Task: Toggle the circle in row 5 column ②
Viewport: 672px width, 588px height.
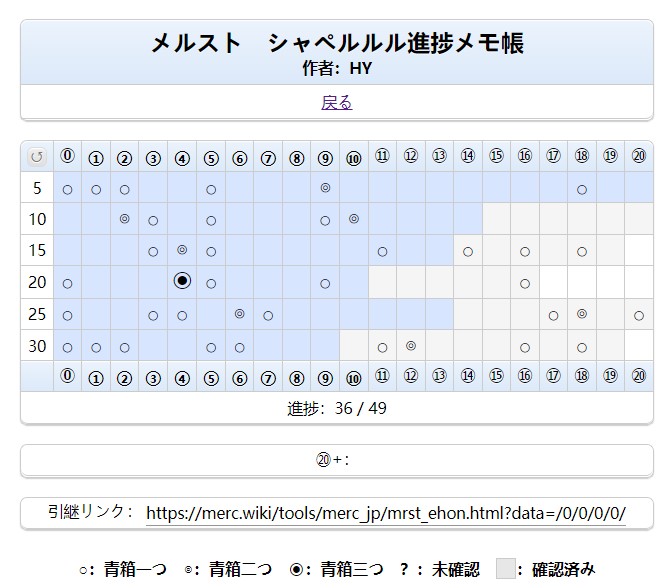Action: (125, 189)
